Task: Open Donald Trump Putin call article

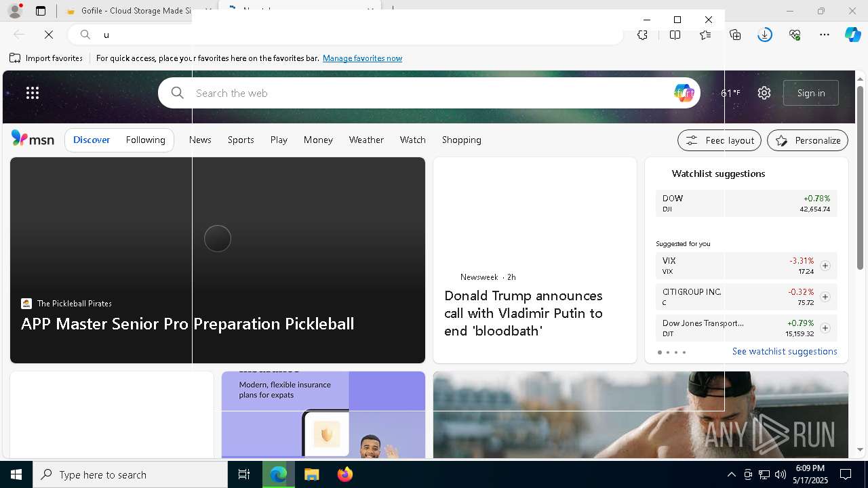Action: coord(524,313)
